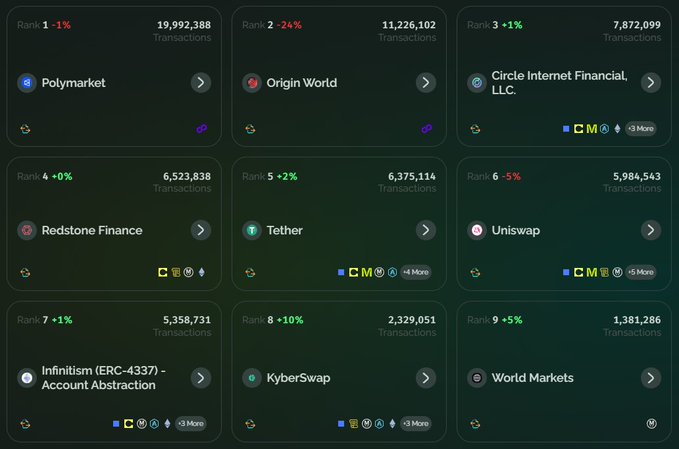Click the Ethereum diamond icon on Circle card

618,129
